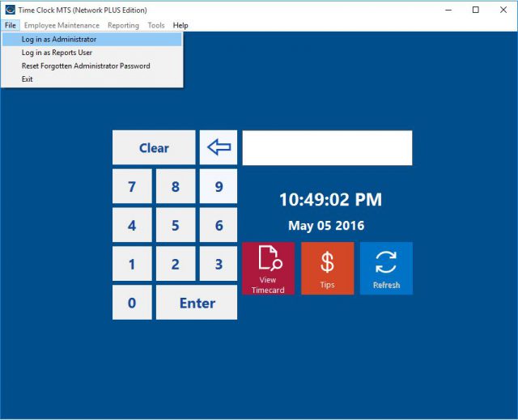Click the Clear keypad button
This screenshot has height=420, width=518.
[x=154, y=147]
